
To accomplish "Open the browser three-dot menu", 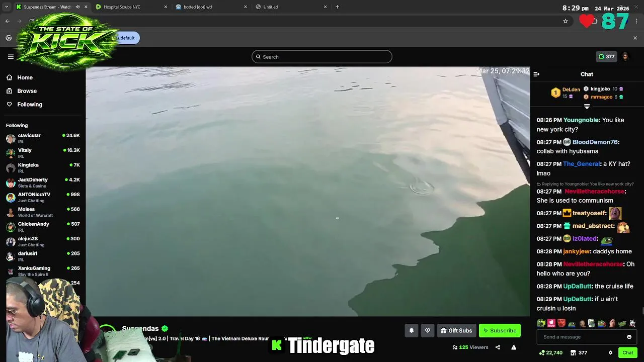I will click(636, 21).
